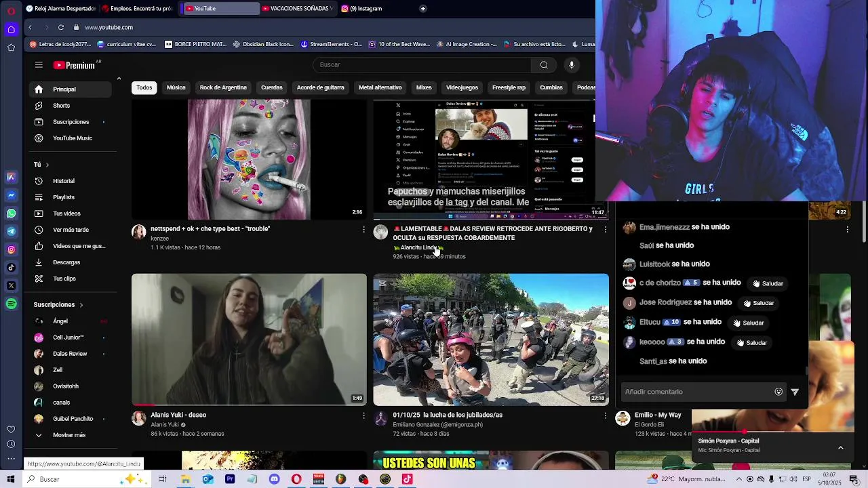Open File Explorer from the Windows taskbar

tap(185, 479)
